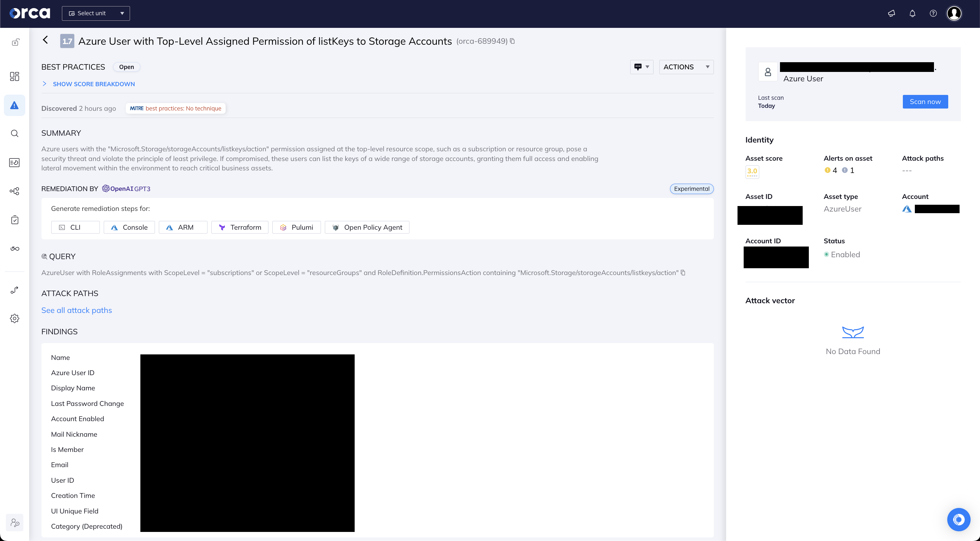Screen dimensions: 980x541
Task: Copy the AzureUser query text
Action: (x=683, y=272)
